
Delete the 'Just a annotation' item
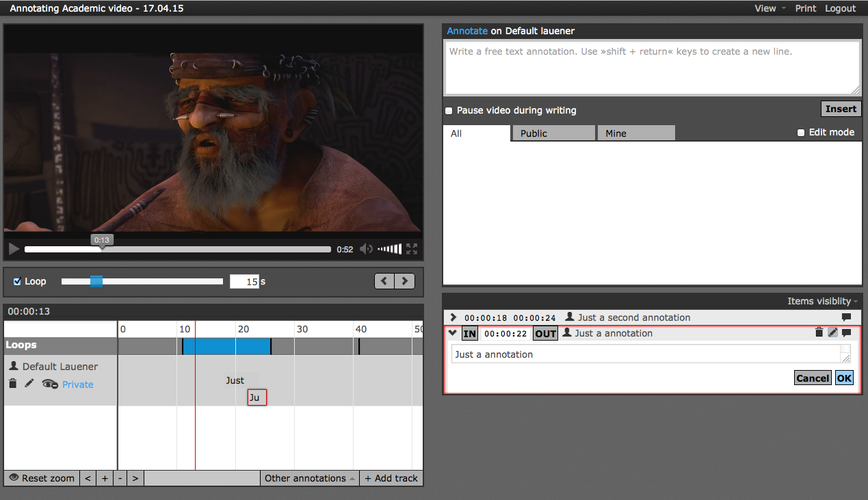pyautogui.click(x=819, y=333)
